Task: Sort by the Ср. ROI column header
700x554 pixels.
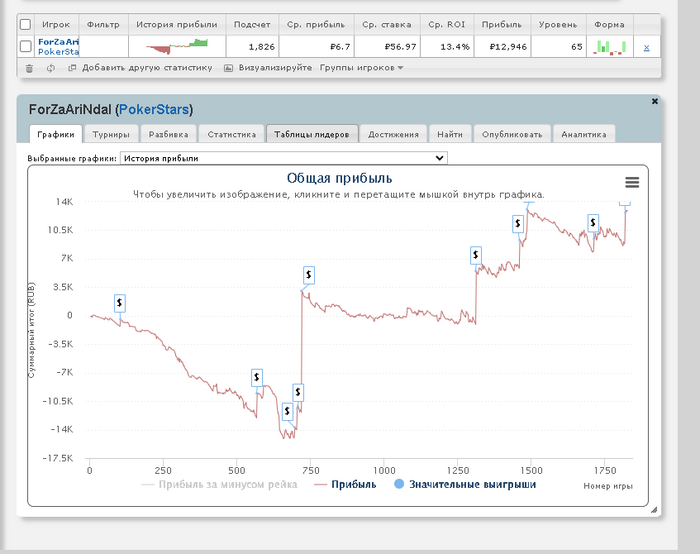Action: click(x=446, y=25)
